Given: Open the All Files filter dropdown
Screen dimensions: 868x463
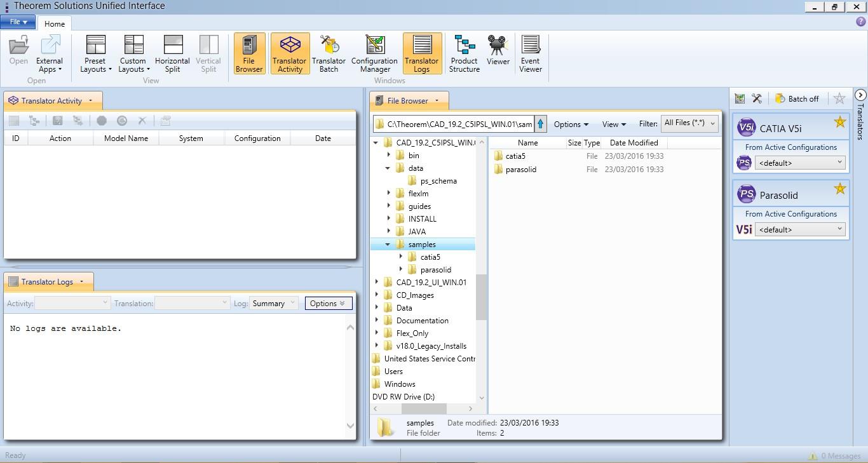Looking at the screenshot, I should [690, 123].
